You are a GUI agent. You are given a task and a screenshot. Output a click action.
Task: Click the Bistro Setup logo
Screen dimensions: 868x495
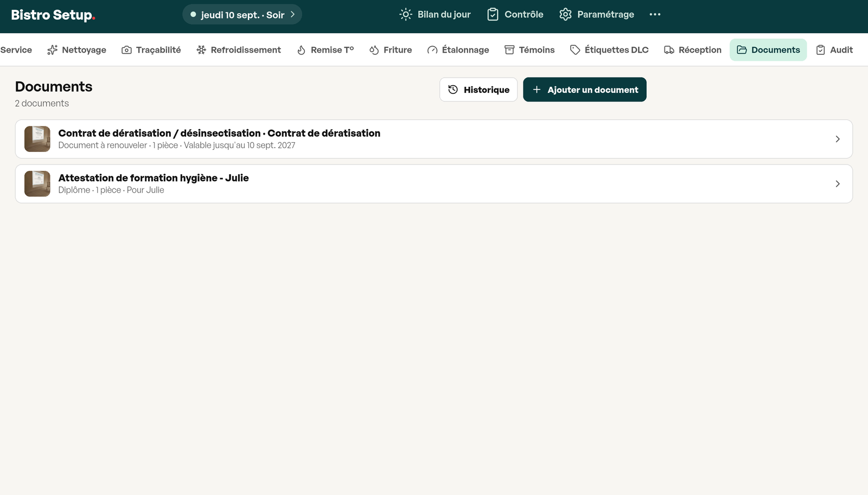(53, 15)
